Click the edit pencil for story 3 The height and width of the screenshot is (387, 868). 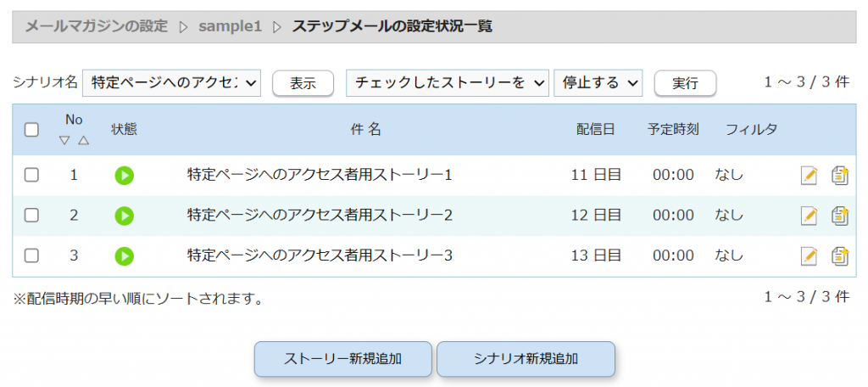(809, 255)
